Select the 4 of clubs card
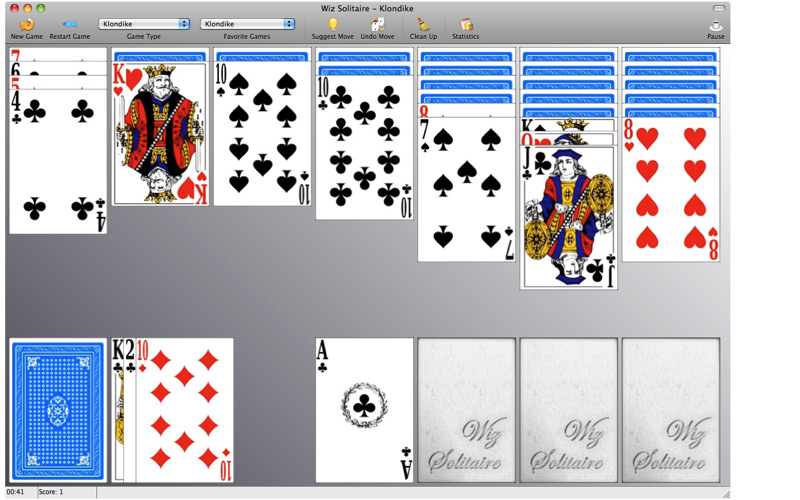The width and height of the screenshot is (800, 500). (58, 161)
